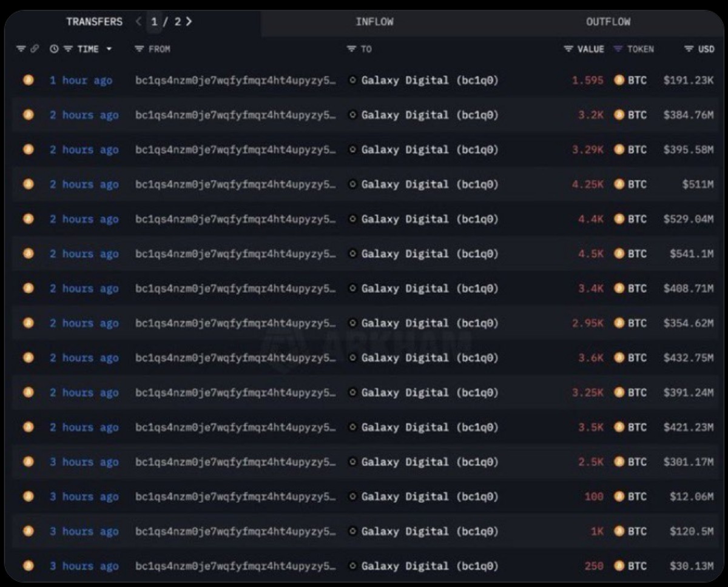Viewport: 728px width, 587px height.
Task: Click the $432.75M USD amount
Action: (689, 358)
